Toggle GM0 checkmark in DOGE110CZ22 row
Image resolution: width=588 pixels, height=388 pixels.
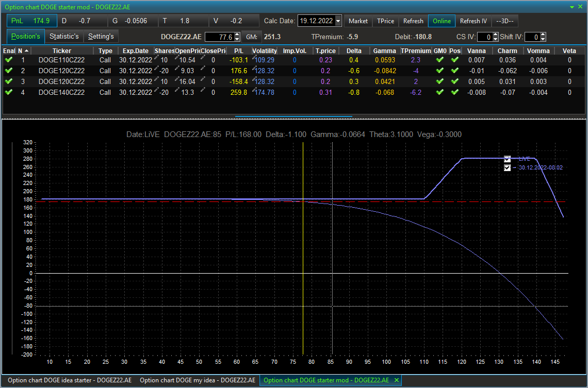(440, 60)
